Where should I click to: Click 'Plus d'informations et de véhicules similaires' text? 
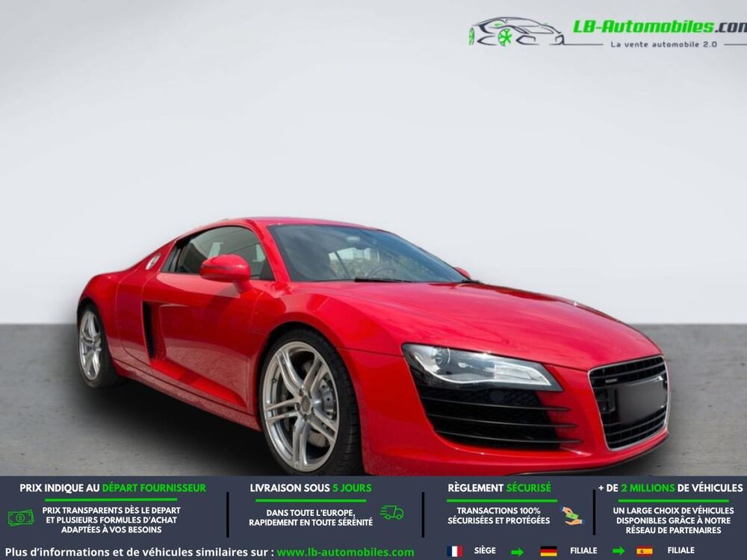(140, 553)
